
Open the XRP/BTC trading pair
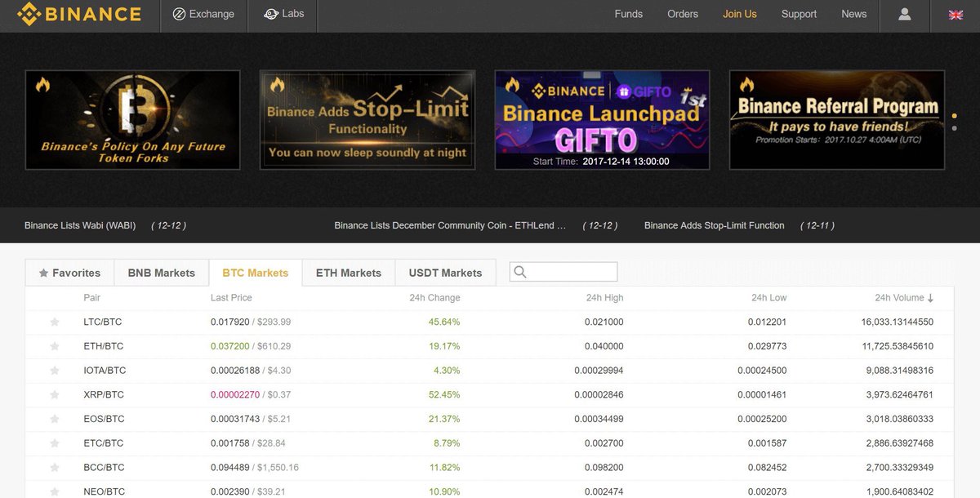click(x=104, y=395)
